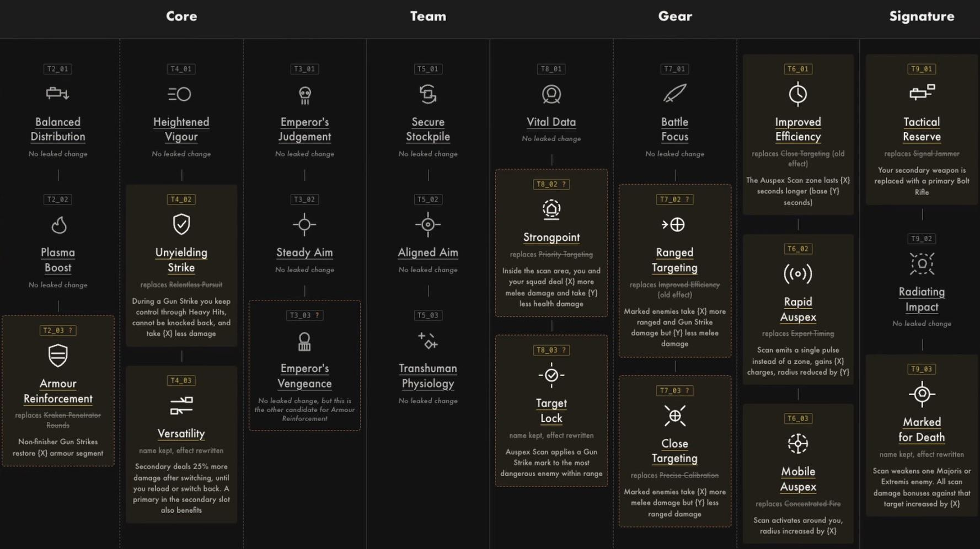This screenshot has height=549, width=980.
Task: Select the Gear column header
Action: 675,17
